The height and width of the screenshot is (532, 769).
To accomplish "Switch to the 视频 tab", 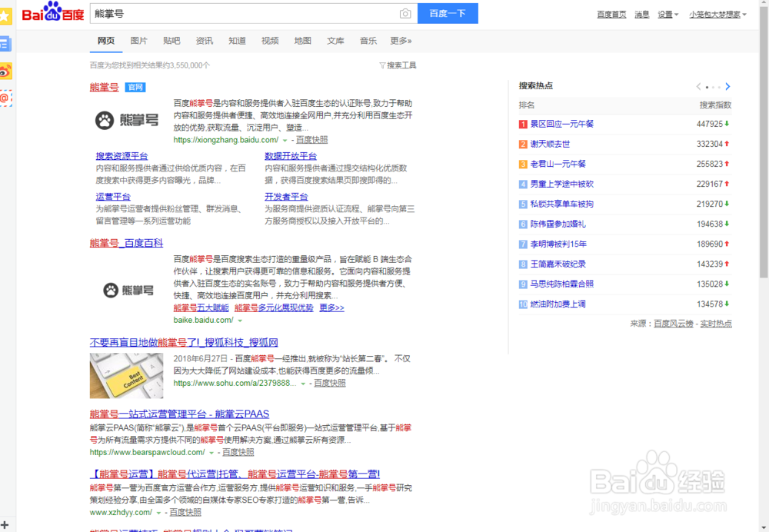I will 270,41.
